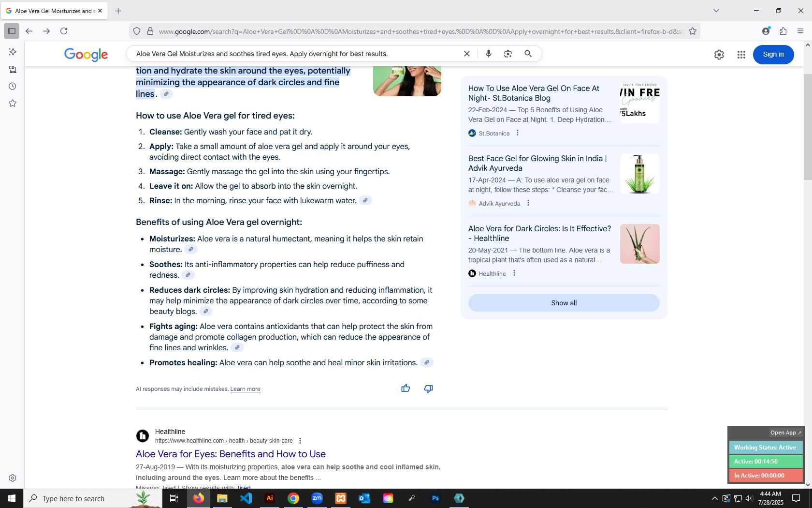Launch Adobe Illustrator from taskbar
The image size is (812, 508).
click(270, 498)
